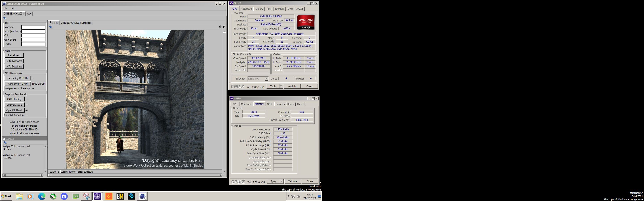Click the pin icon under CINEBENCH 2003 tab
This screenshot has width=644, height=201.
point(4,18)
